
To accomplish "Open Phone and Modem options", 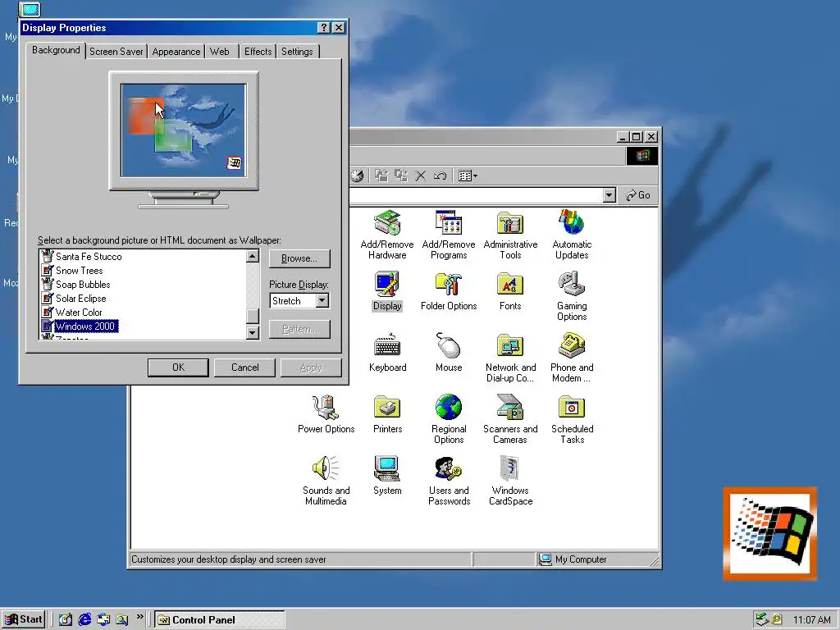I will [x=572, y=358].
